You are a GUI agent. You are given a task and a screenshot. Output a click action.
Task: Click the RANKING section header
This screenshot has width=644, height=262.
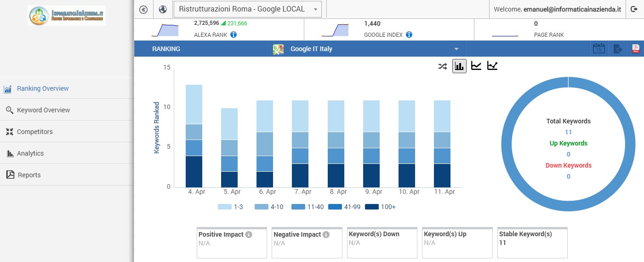click(x=166, y=49)
